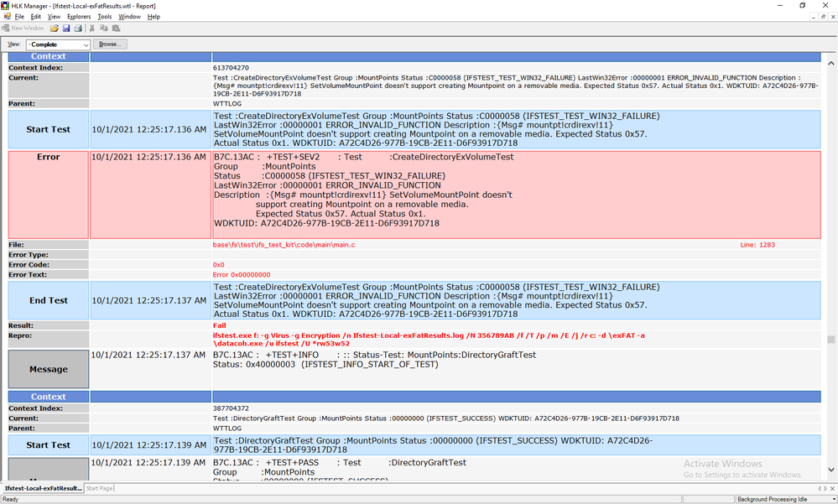Click the Error row timestamp 12:25:17.136 AM

pos(148,157)
